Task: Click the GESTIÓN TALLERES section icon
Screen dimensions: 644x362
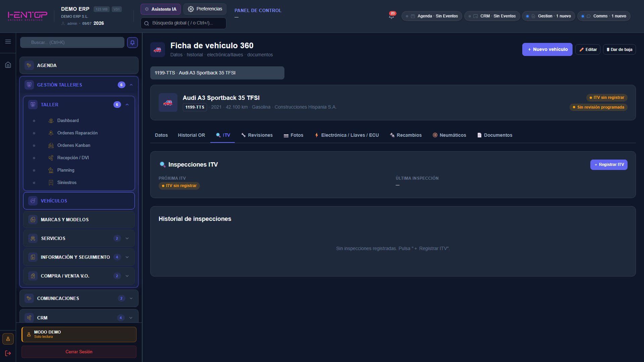Action: coord(29,85)
